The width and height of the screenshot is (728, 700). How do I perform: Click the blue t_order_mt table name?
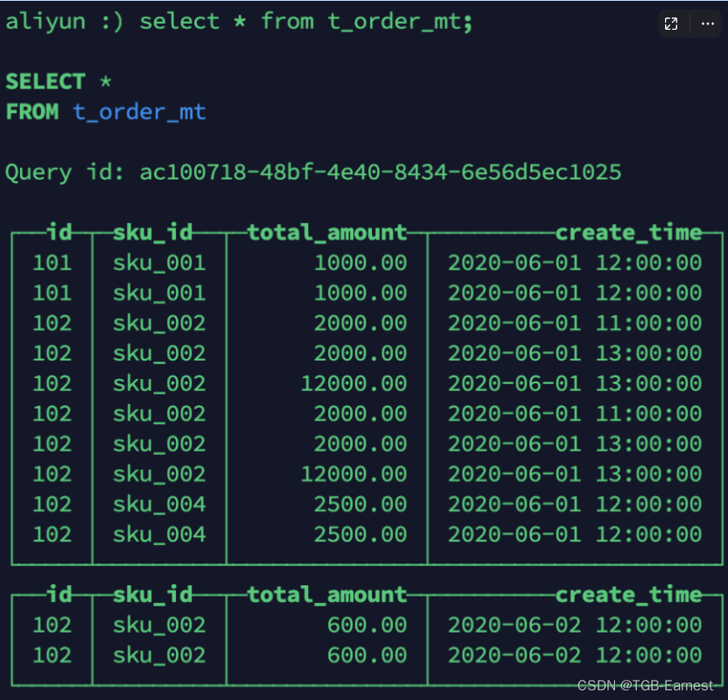pyautogui.click(x=139, y=112)
